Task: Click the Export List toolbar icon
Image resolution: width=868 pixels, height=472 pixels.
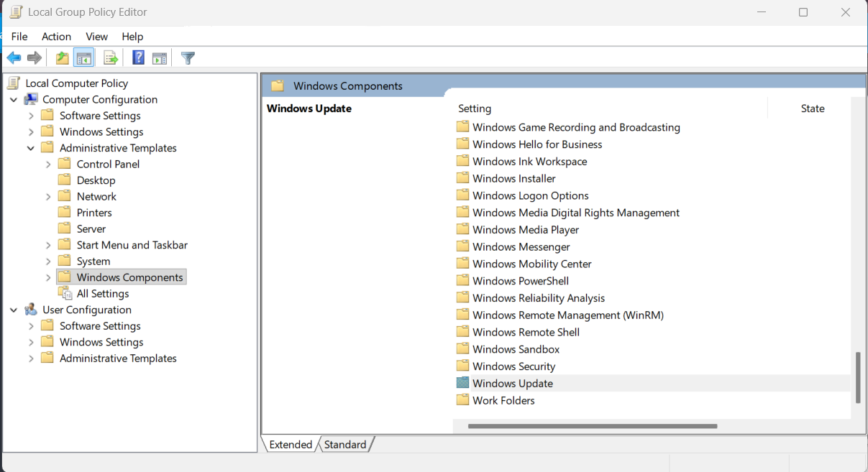Action: 110,58
